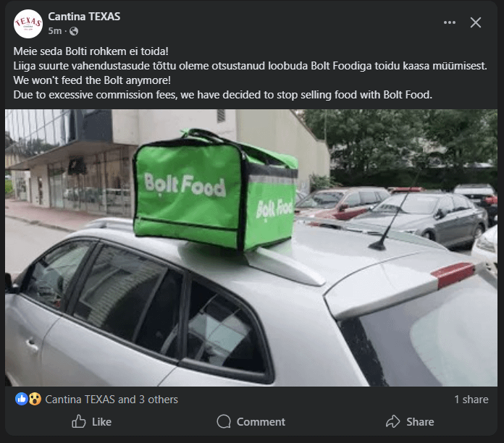Image resolution: width=504 pixels, height=443 pixels.
Task: Click the globe public audience icon
Action: coord(74,31)
